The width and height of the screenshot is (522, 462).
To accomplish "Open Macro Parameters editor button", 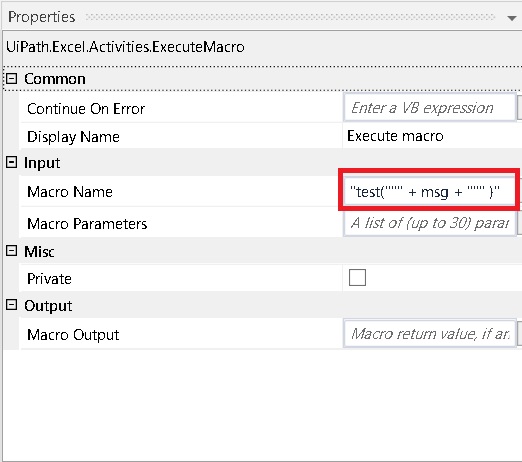I will 519,223.
